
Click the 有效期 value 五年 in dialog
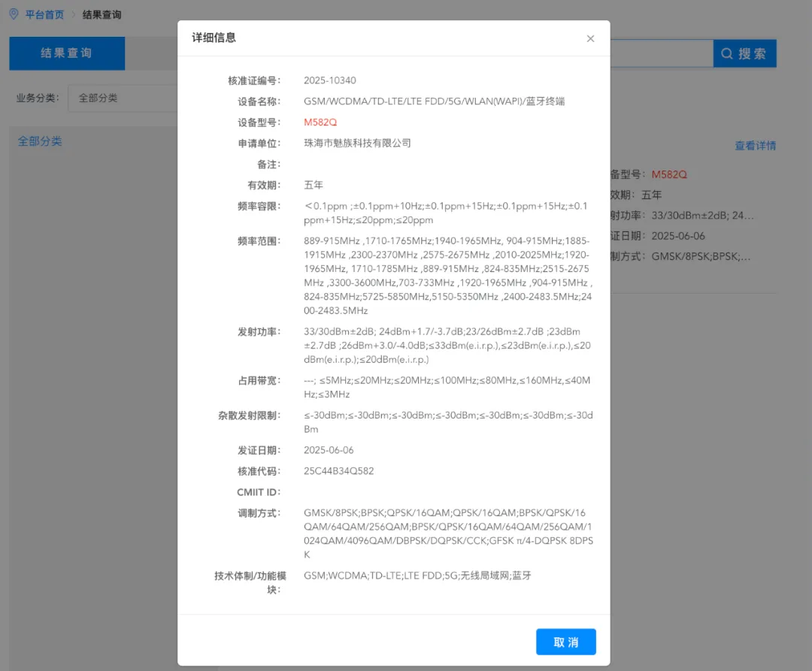coord(314,185)
